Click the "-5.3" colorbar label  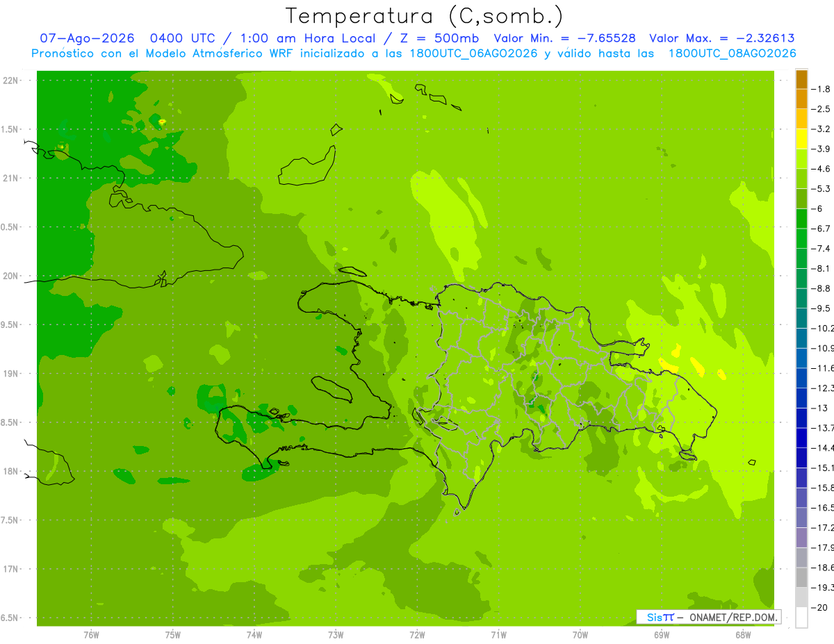click(x=821, y=189)
